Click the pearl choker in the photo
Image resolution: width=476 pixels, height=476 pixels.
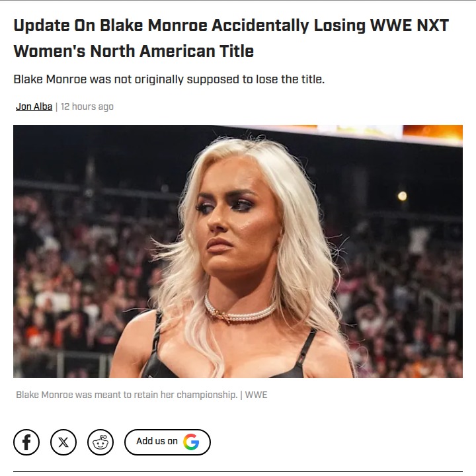click(x=239, y=310)
